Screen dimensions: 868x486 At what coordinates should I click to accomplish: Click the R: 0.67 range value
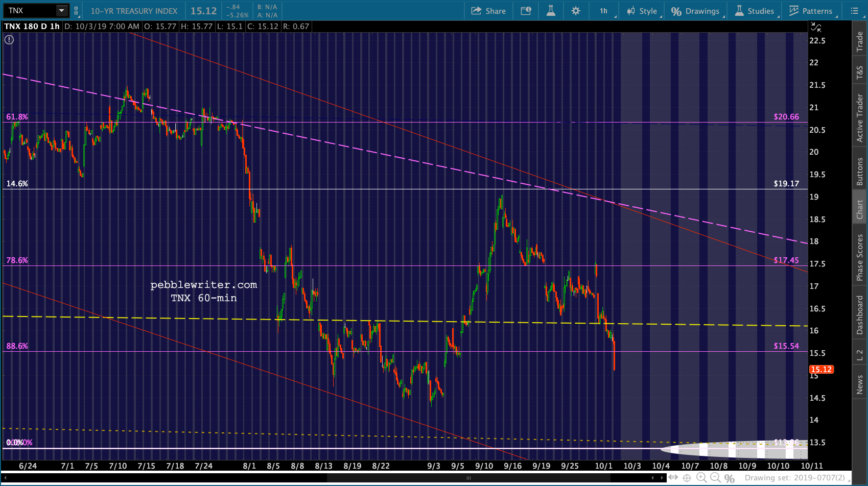[x=296, y=26]
